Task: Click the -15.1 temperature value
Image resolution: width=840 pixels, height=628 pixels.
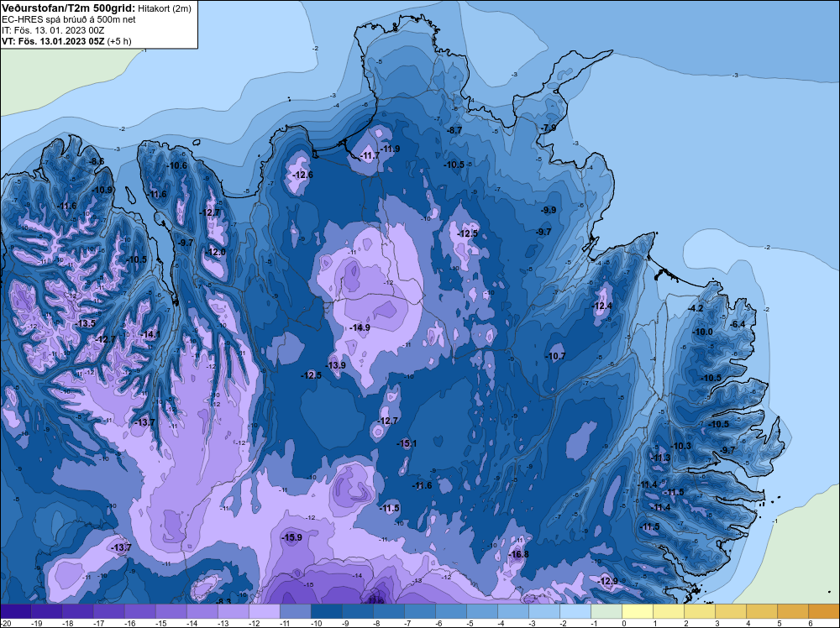Action: coord(407,443)
